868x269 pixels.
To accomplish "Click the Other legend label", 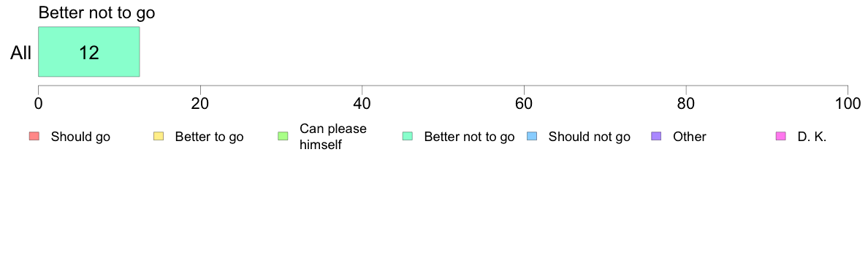I will (690, 137).
